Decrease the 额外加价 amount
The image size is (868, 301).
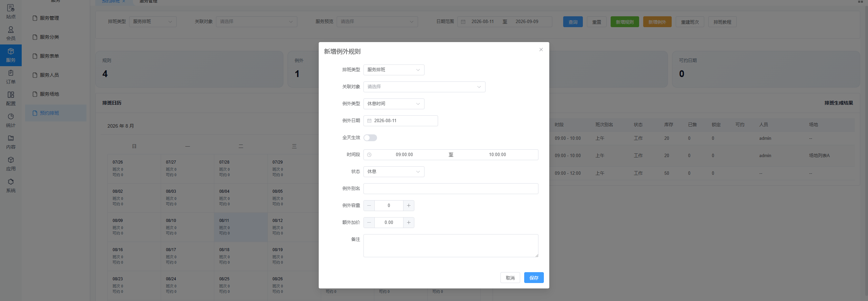[x=369, y=223]
